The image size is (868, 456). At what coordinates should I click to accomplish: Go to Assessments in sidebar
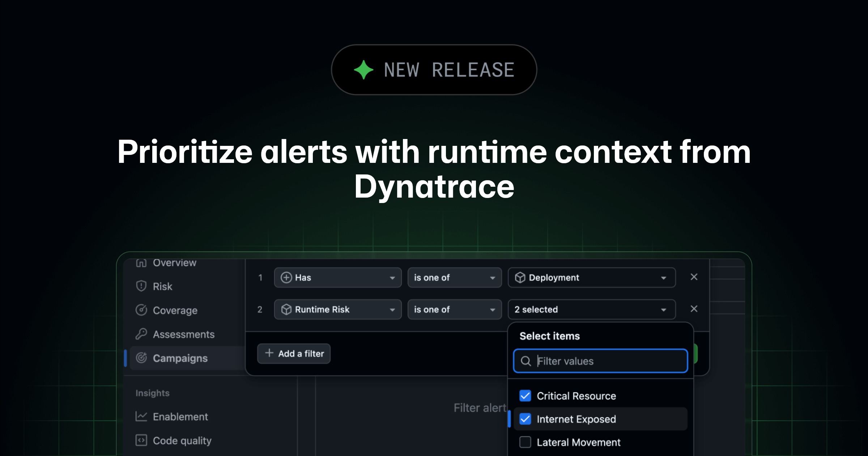pyautogui.click(x=183, y=334)
